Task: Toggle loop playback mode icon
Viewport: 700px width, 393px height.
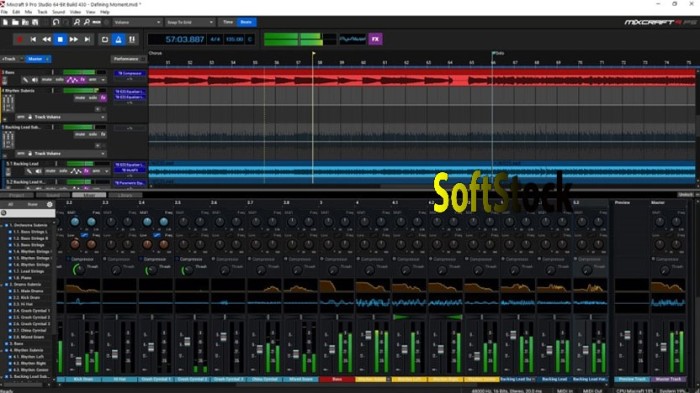Action: (x=104, y=39)
